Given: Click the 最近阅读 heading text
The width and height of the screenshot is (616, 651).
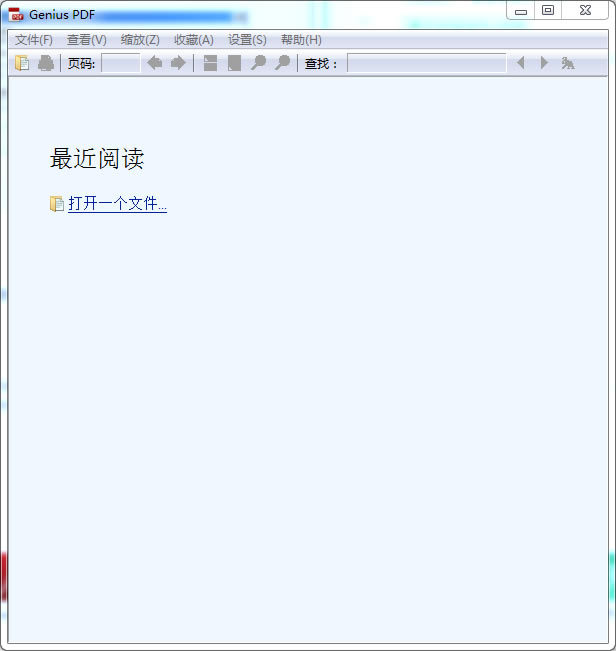Looking at the screenshot, I should click(97, 158).
